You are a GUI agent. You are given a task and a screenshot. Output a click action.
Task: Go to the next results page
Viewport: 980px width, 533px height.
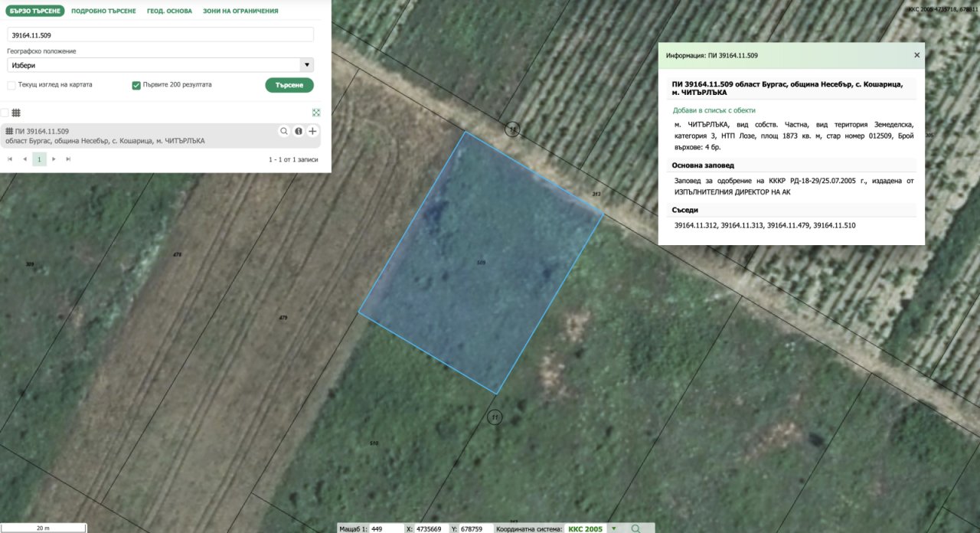pyautogui.click(x=54, y=159)
